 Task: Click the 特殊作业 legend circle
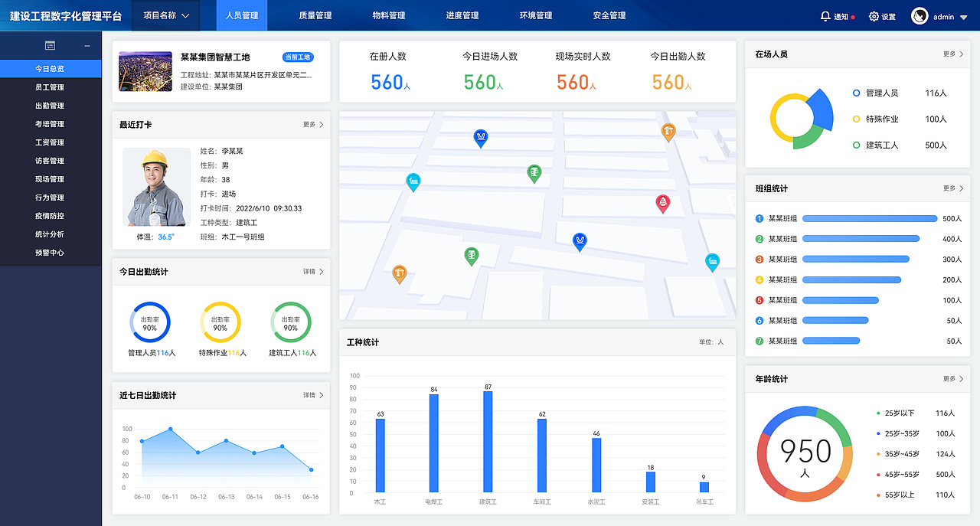(856, 119)
